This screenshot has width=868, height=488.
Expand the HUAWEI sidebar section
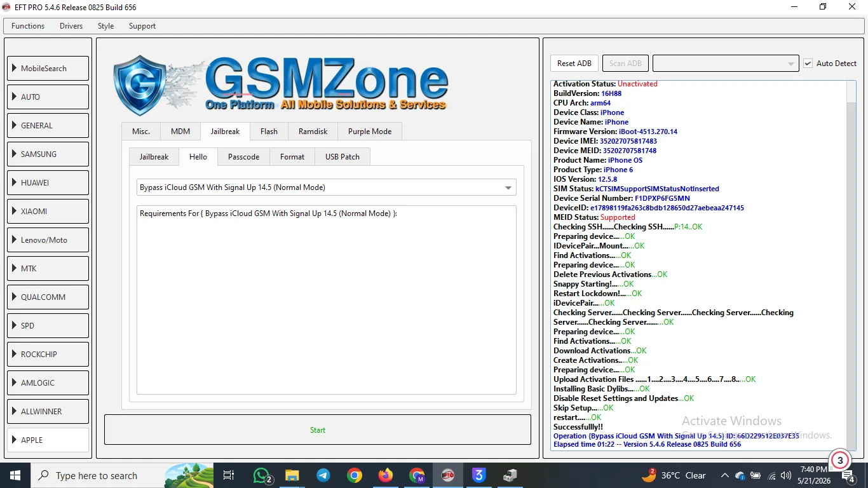point(48,183)
